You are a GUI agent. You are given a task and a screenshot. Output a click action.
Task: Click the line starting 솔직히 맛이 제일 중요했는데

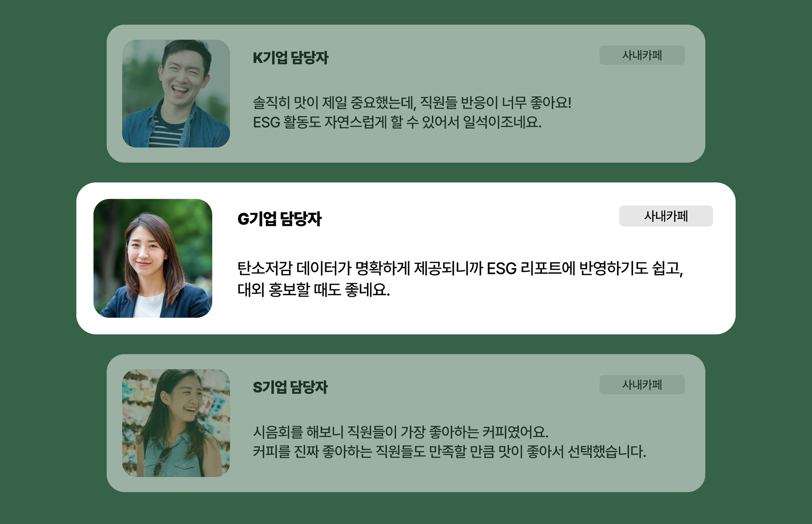click(412, 102)
